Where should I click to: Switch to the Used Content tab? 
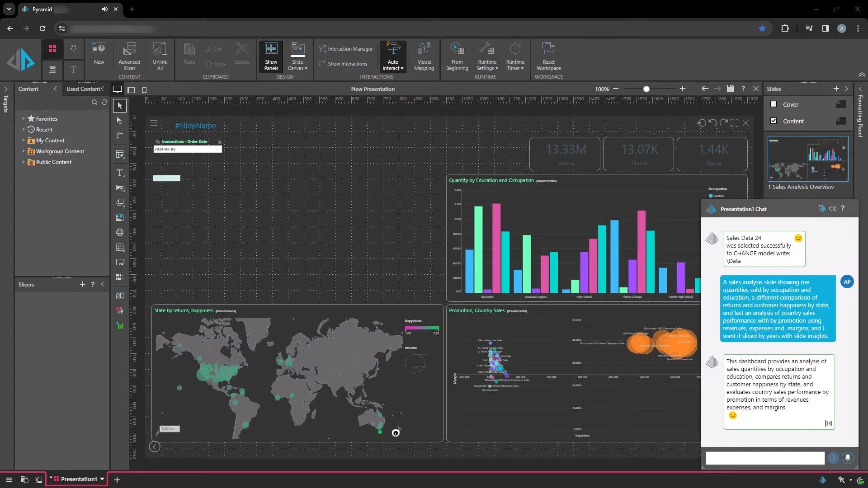click(x=83, y=89)
